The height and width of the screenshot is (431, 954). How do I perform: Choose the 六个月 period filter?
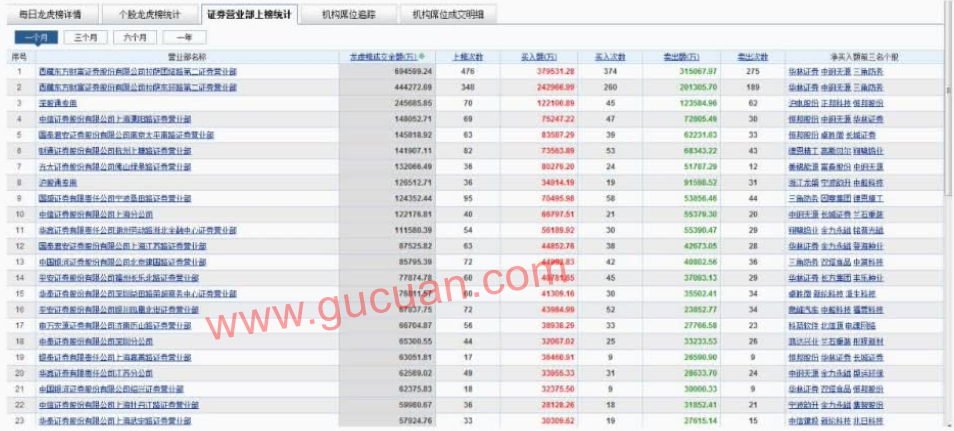click(135, 37)
